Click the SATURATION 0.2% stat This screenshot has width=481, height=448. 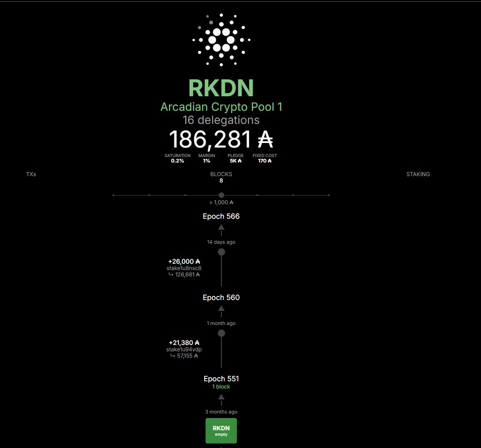[177, 158]
